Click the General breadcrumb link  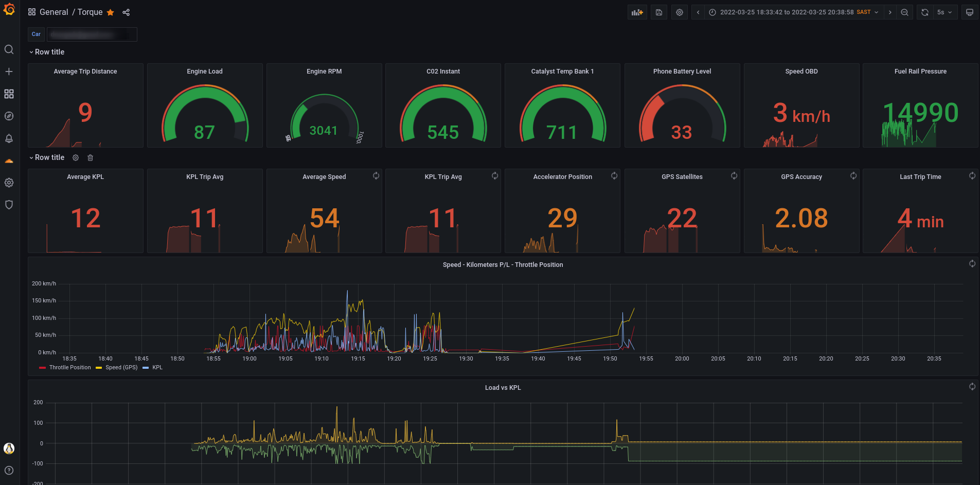(x=54, y=12)
